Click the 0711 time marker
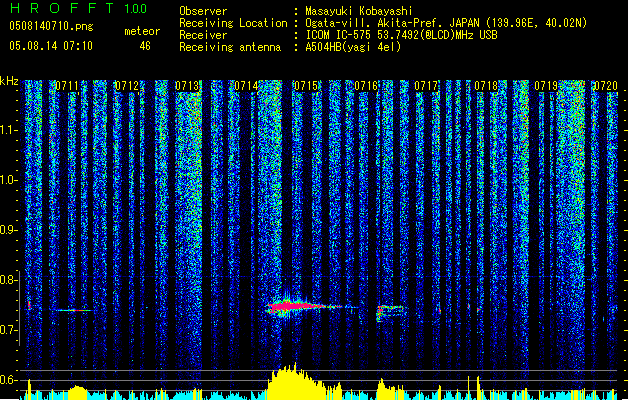 (67, 86)
